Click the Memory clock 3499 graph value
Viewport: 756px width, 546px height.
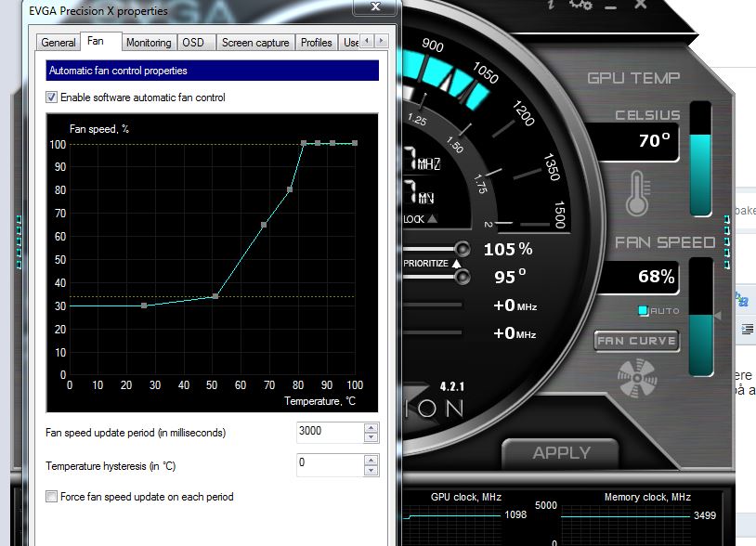[704, 515]
